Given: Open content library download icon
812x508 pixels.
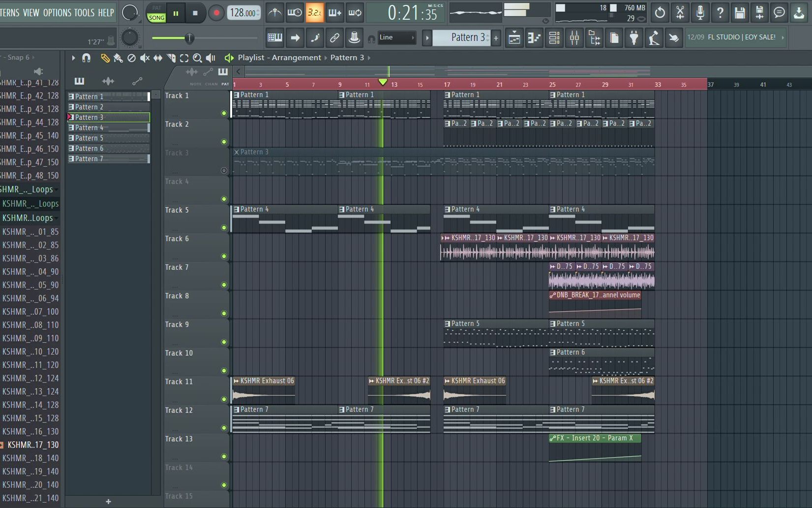Looking at the screenshot, I should click(x=799, y=13).
